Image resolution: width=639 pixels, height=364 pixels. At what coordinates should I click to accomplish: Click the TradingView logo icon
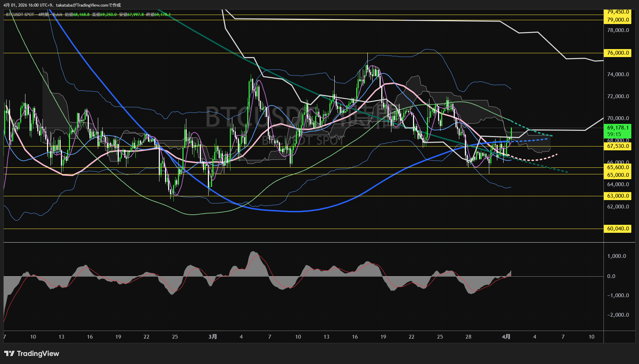click(9, 354)
